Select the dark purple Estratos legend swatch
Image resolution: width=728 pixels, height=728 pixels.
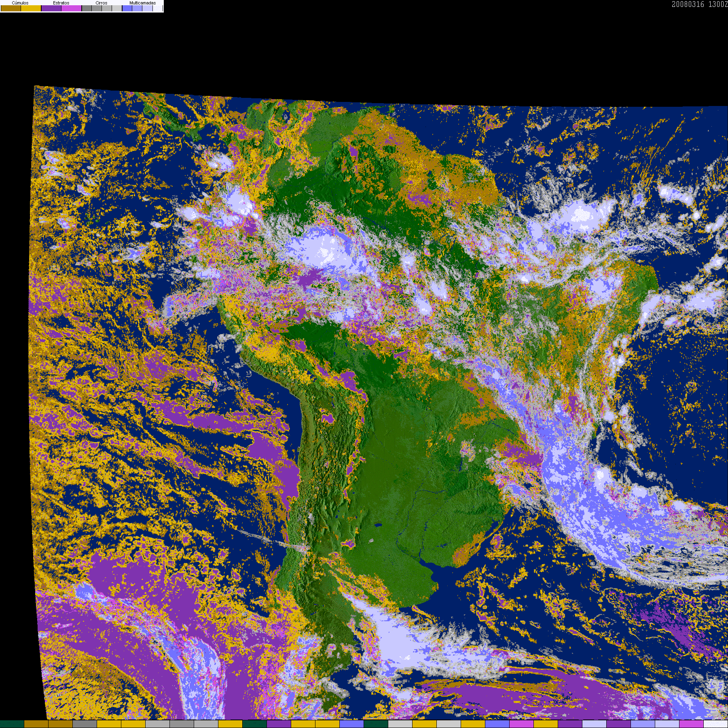[51, 8]
